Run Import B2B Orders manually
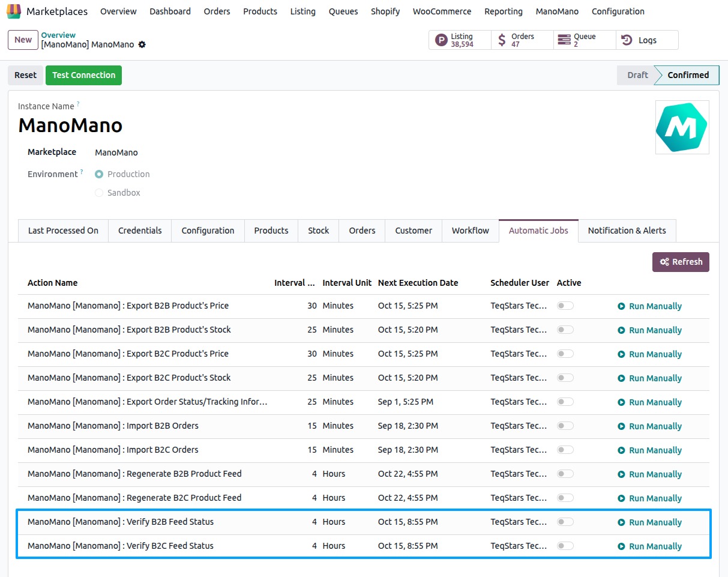 (650, 426)
